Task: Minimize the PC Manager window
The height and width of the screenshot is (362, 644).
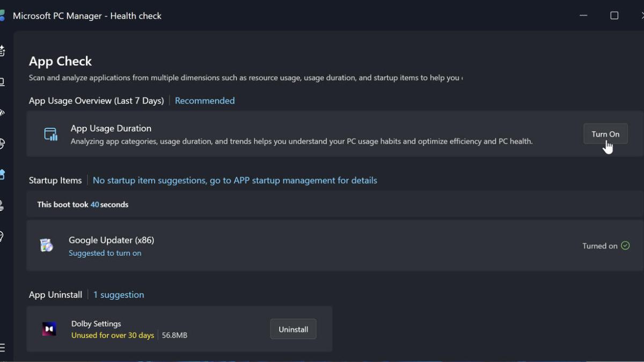Action: point(584,16)
